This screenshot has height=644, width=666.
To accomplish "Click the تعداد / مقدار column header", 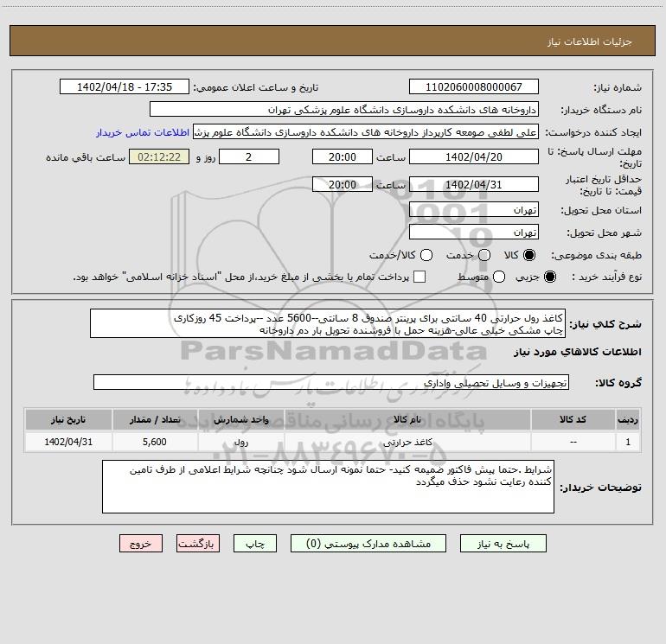I will tap(155, 419).
